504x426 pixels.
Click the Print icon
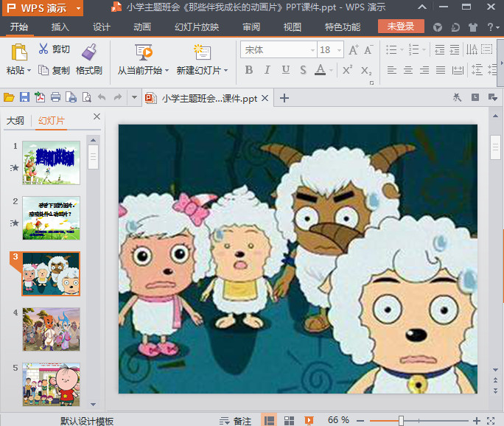tap(55, 97)
